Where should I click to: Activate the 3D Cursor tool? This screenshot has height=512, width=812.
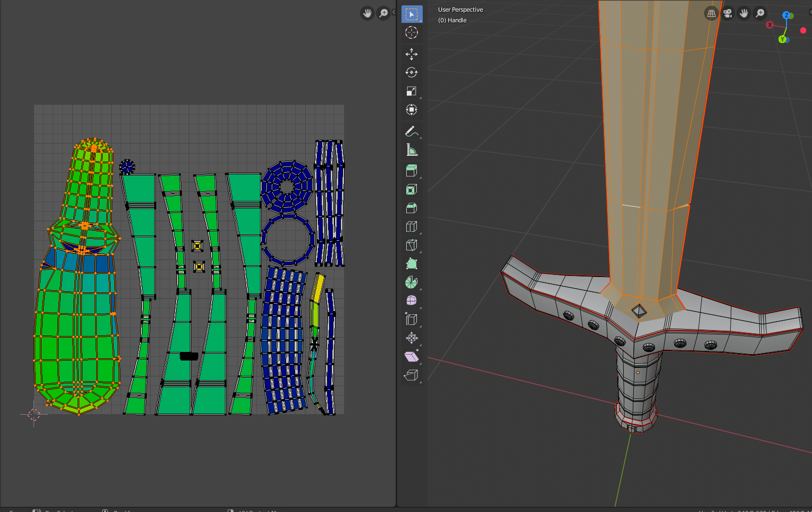[x=412, y=33]
